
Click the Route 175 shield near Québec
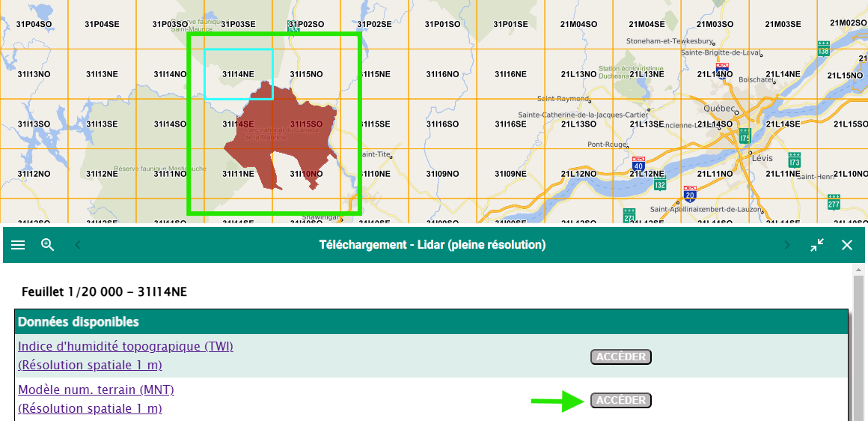point(744,136)
